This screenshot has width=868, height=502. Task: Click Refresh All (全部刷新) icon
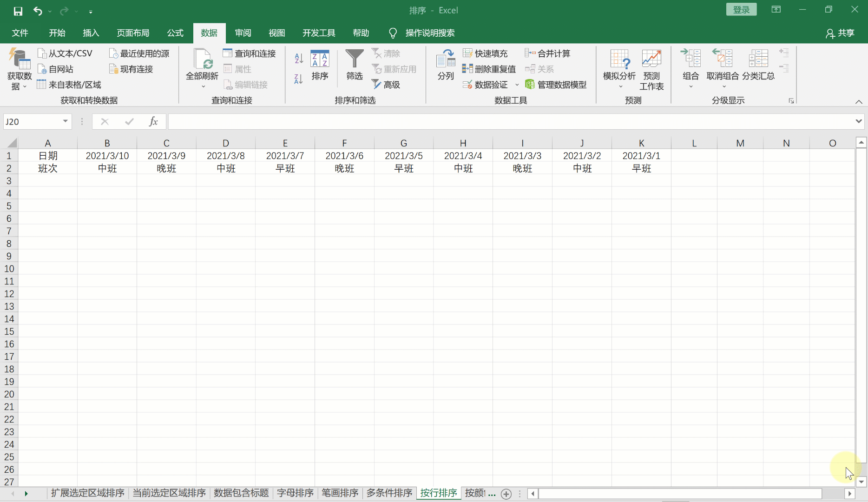(202, 59)
